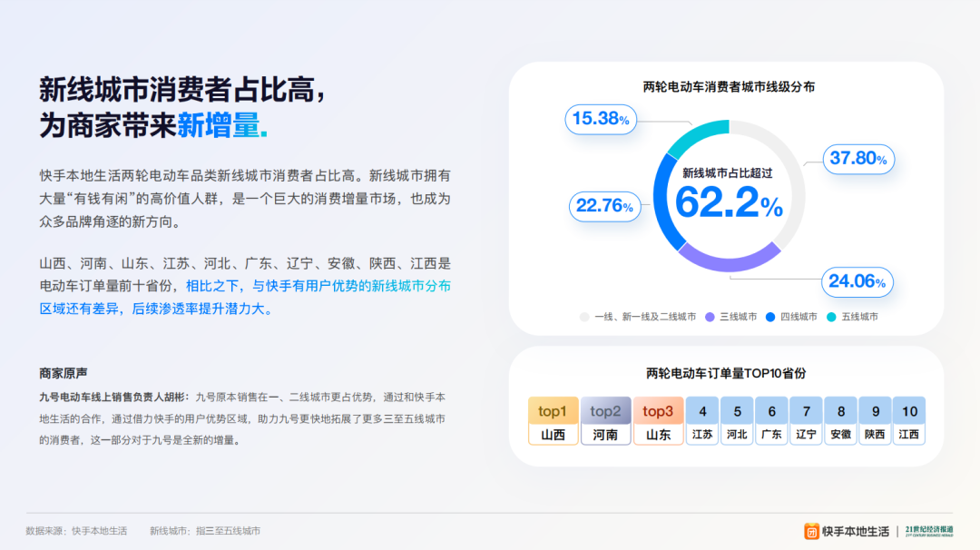Click the 22.76% percentage bubble
Image resolution: width=980 pixels, height=550 pixels.
[604, 206]
